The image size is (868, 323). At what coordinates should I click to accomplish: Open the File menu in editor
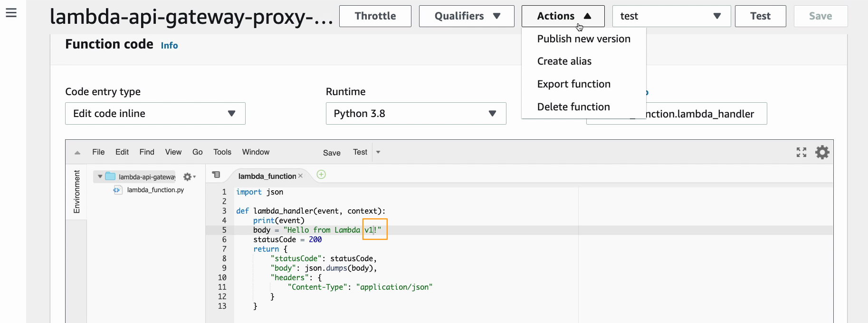(x=98, y=152)
